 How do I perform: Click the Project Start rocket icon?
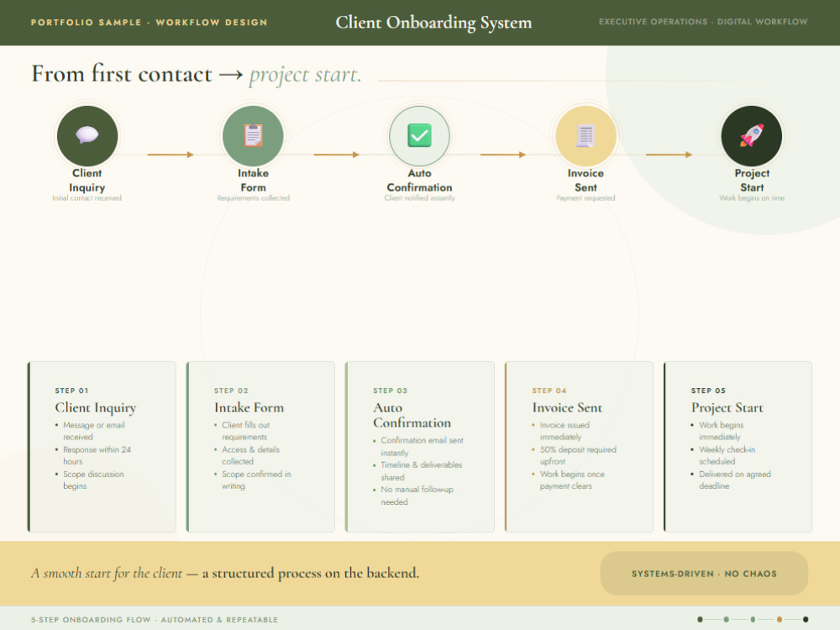(x=752, y=135)
